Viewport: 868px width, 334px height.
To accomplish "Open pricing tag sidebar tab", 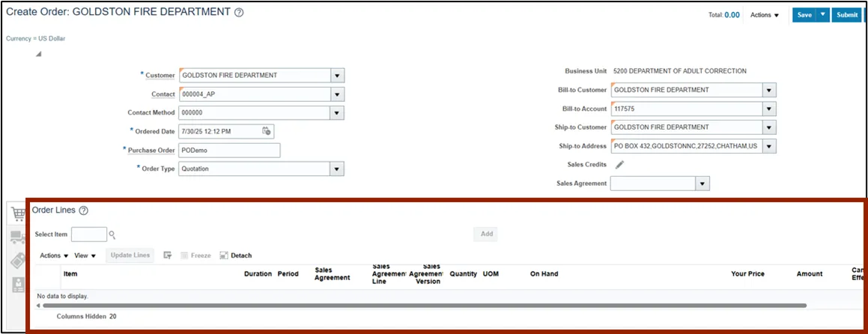I will click(x=18, y=261).
